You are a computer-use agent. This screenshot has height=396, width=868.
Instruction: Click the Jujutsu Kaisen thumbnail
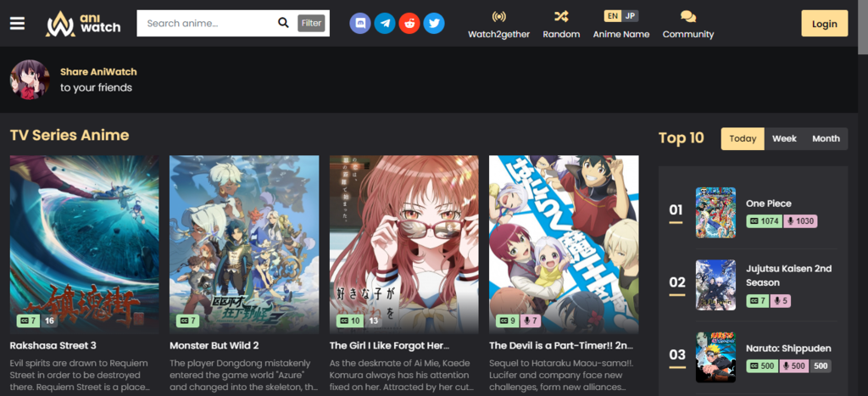(715, 285)
